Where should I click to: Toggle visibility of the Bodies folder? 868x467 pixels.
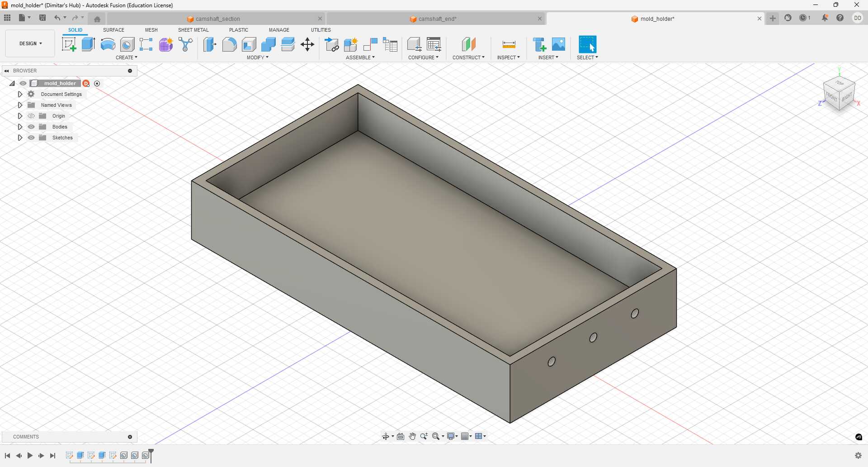point(31,127)
